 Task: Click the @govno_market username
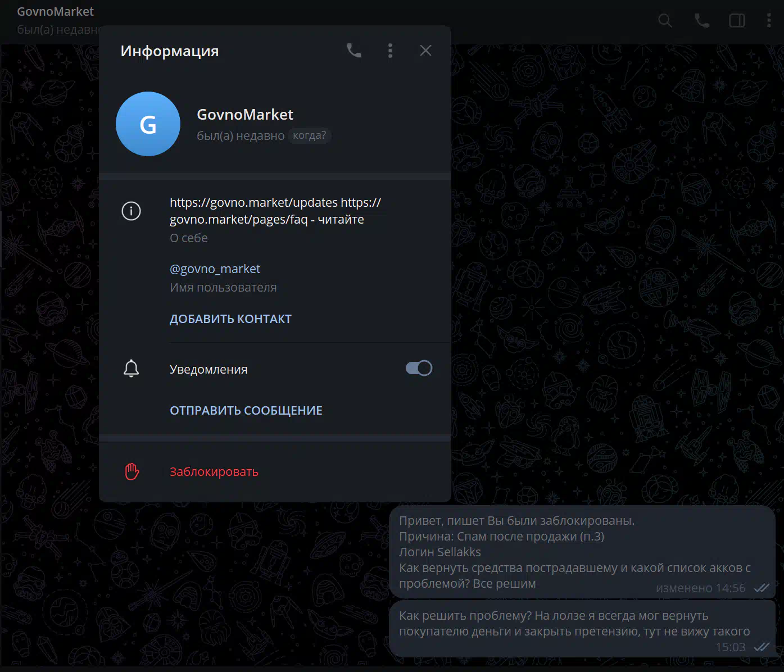[x=215, y=269]
